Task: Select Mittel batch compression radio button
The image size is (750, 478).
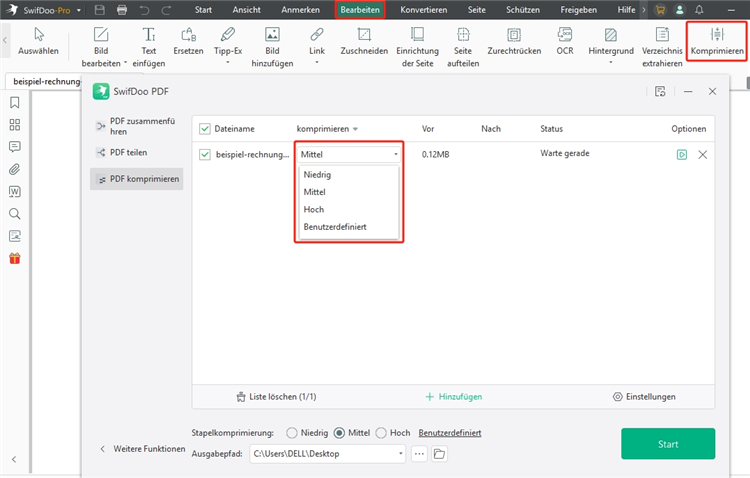Action: [x=339, y=433]
